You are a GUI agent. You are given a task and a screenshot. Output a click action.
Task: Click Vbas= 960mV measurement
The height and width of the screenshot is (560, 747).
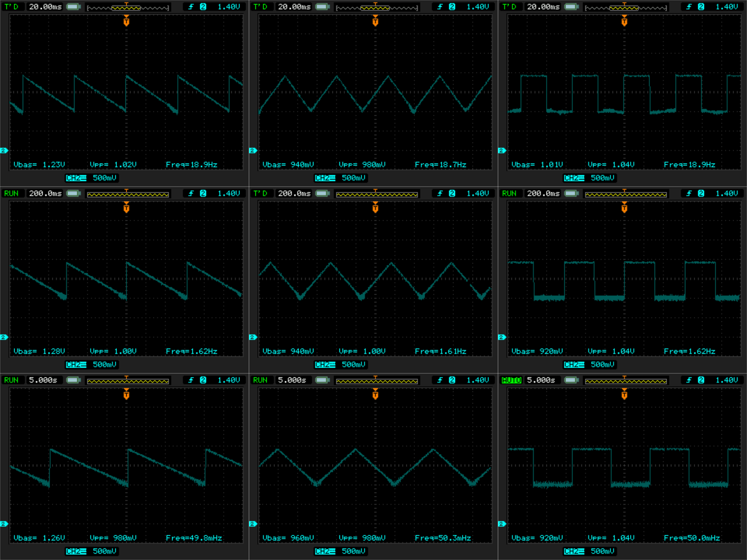[288, 538]
